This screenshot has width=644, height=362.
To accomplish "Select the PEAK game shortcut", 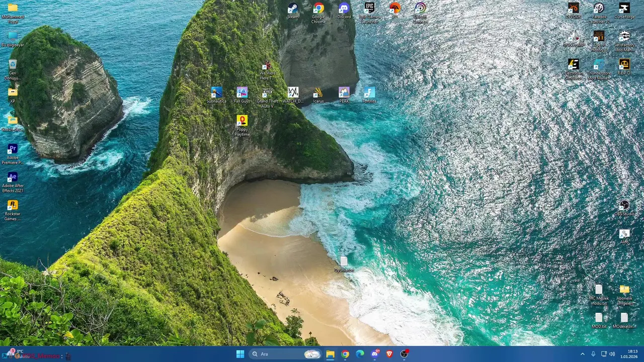I will coord(344,96).
